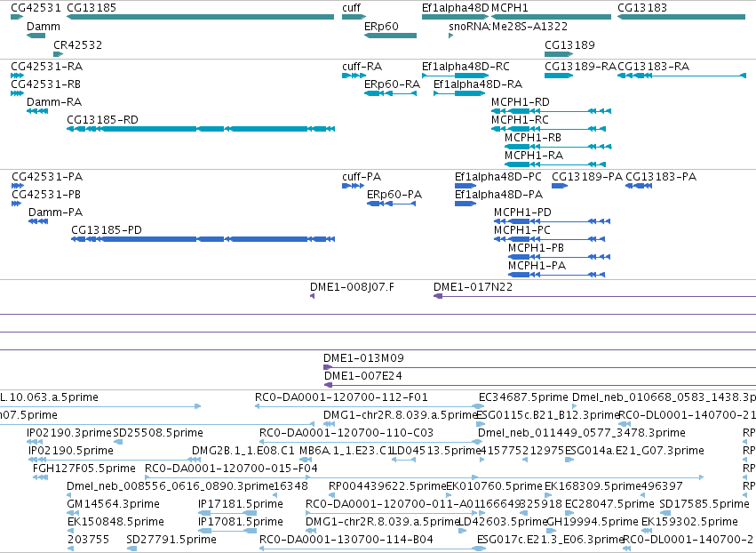Click the DMG2B.1_1.E08.C1 EST label
This screenshot has width=756, height=553.
243,451
